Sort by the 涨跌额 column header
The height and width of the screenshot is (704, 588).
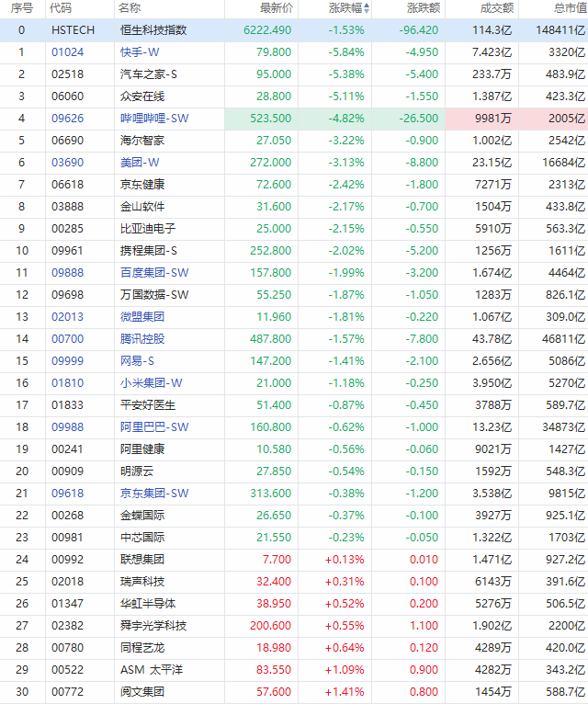point(424,8)
